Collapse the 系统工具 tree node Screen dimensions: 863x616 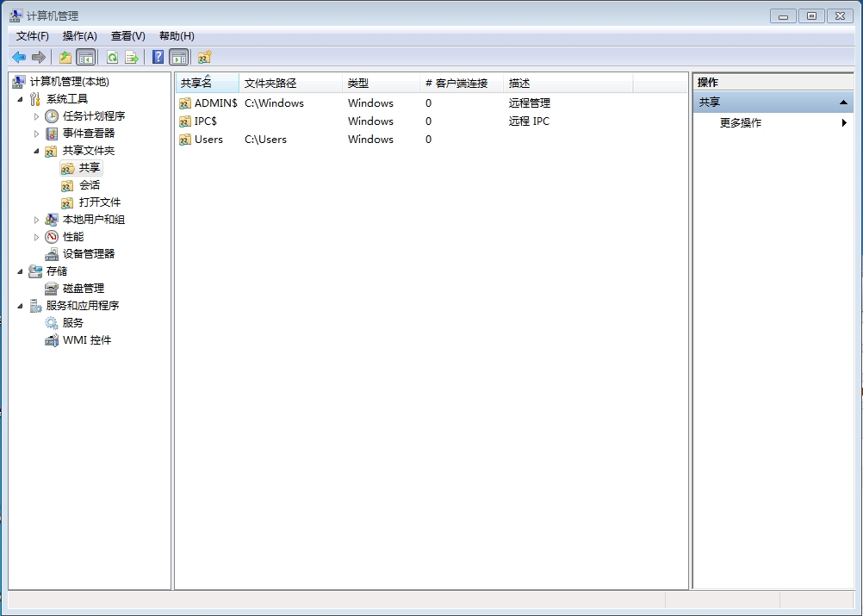[21, 100]
